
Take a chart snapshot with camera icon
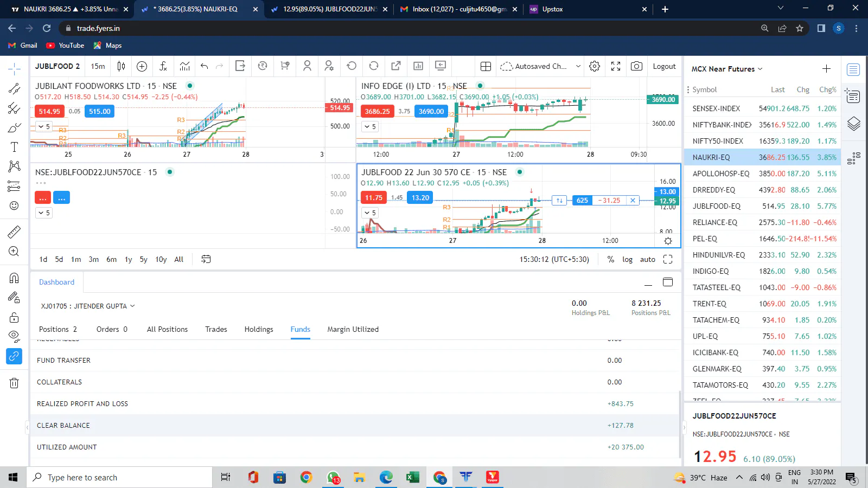pyautogui.click(x=636, y=66)
